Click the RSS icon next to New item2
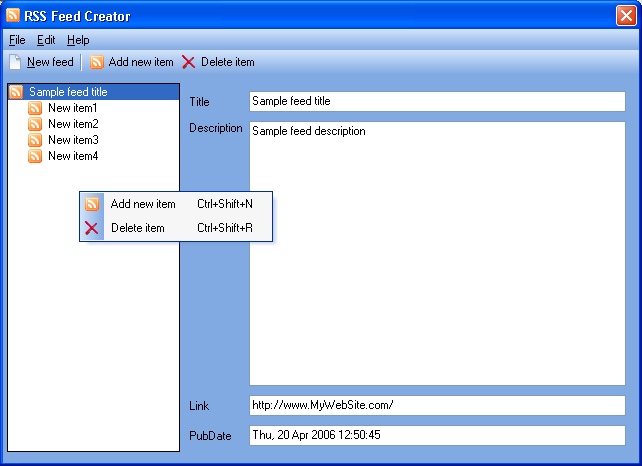This screenshot has width=642, height=466. coord(35,124)
